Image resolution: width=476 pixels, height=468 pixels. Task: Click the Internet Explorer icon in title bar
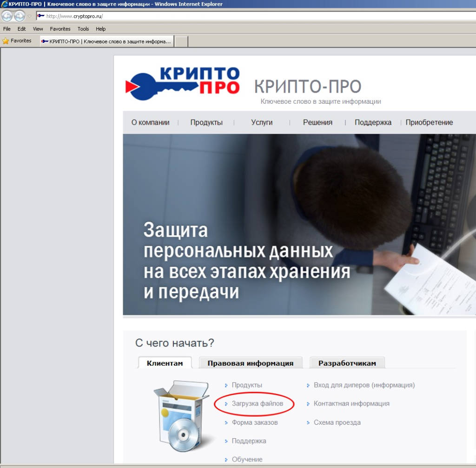tap(4, 4)
